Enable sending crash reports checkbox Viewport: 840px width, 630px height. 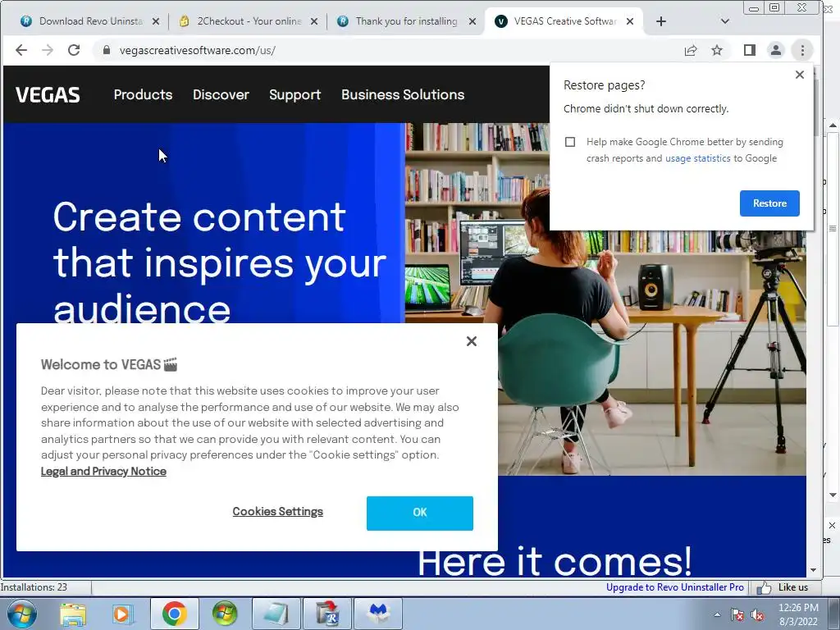570,142
